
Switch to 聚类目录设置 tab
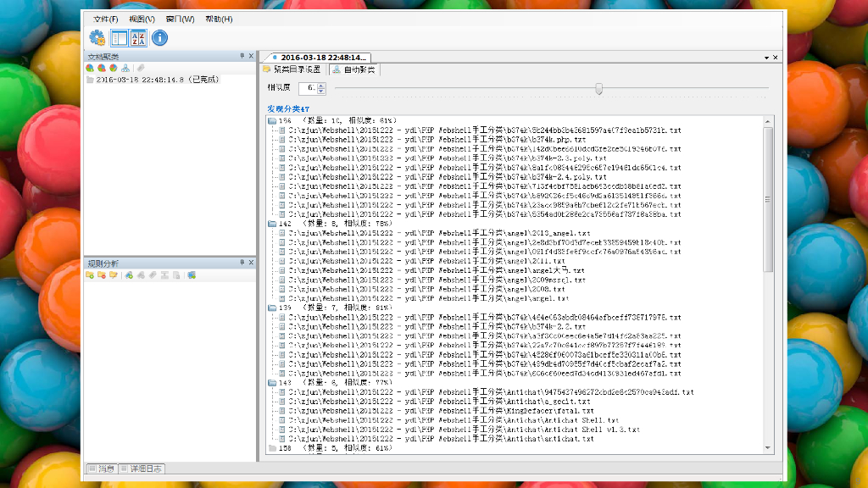point(292,69)
